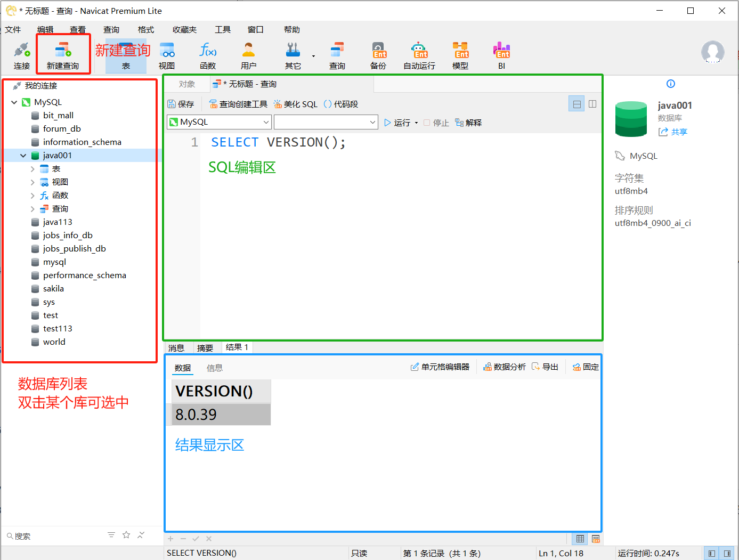This screenshot has width=739, height=560.
Task: Collapse the MySQL connection node
Action: (x=14, y=102)
